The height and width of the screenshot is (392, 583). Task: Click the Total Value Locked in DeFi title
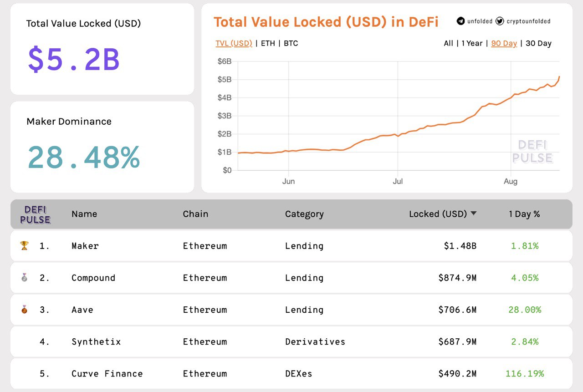coord(326,21)
